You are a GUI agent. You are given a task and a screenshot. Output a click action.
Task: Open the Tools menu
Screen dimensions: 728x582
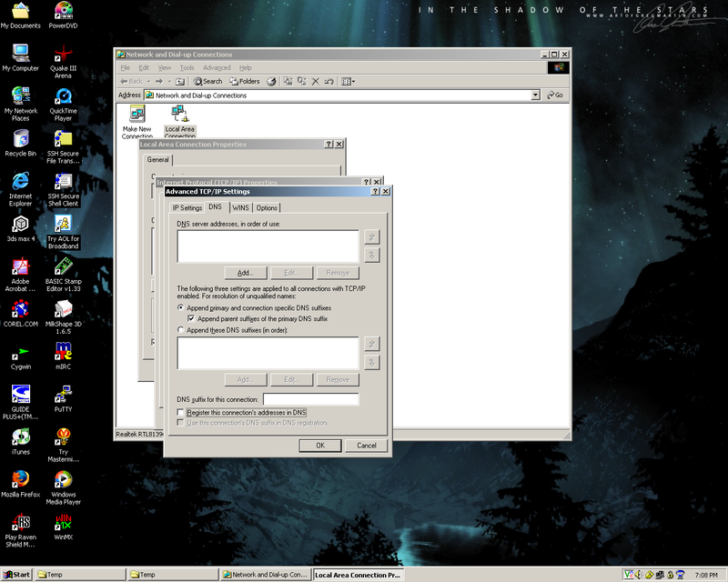point(187,68)
